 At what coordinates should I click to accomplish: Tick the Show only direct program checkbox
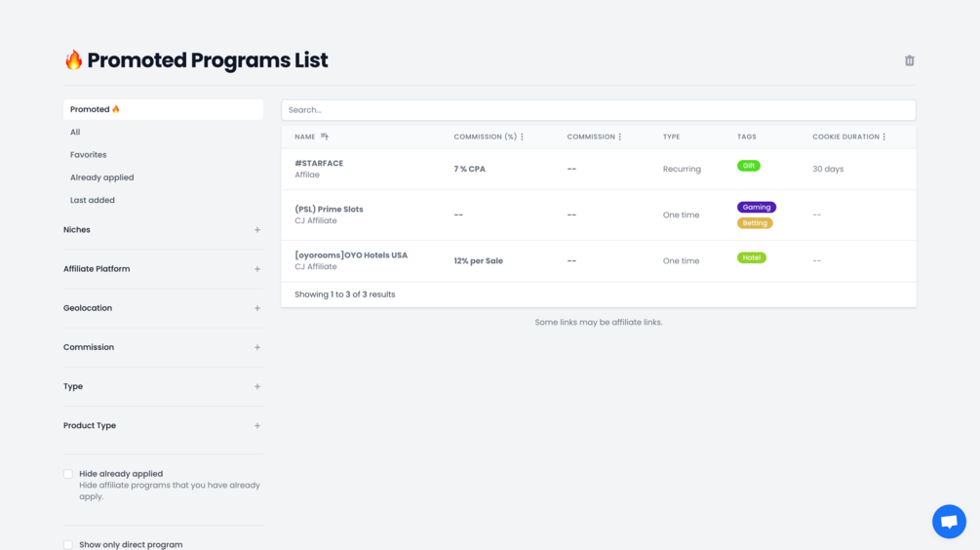point(68,545)
